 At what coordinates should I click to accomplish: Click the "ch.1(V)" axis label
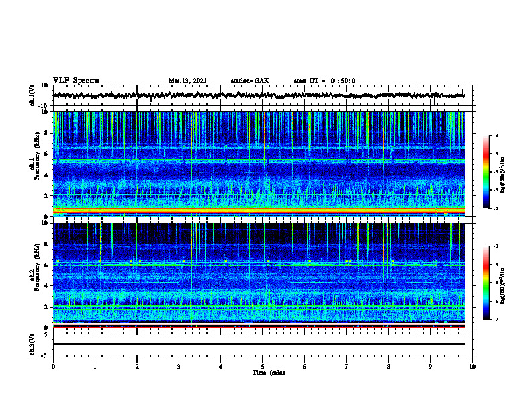pos(32,95)
